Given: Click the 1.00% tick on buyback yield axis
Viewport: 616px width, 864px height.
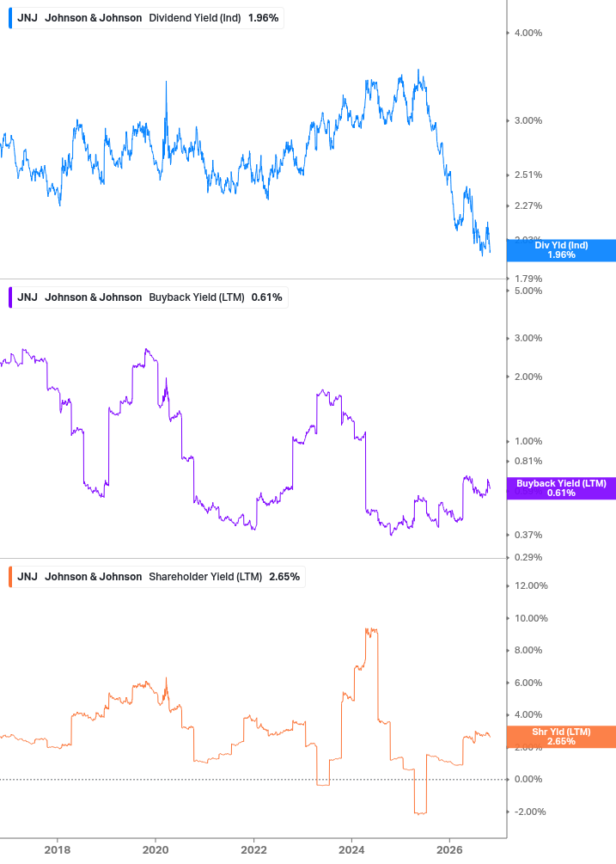Looking at the screenshot, I should (528, 441).
